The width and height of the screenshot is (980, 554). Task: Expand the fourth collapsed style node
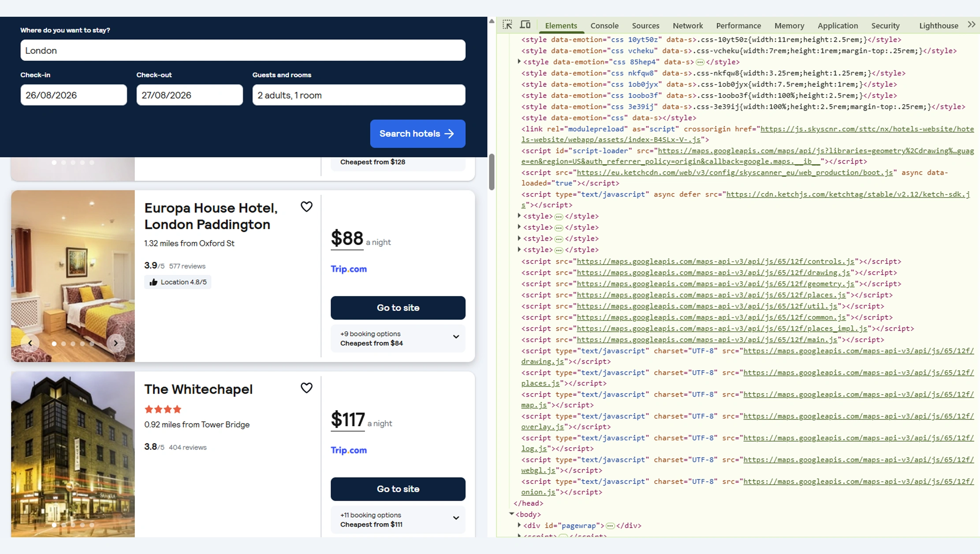(519, 249)
